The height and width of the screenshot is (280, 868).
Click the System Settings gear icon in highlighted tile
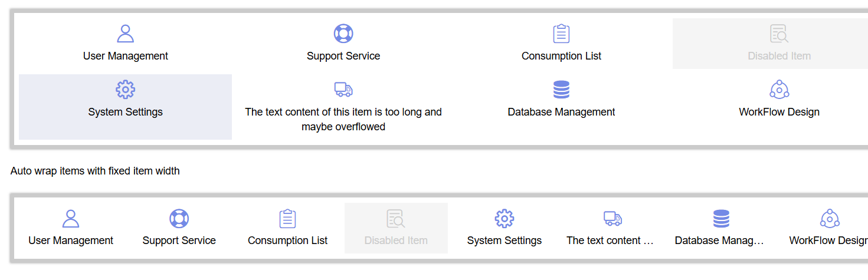125,90
